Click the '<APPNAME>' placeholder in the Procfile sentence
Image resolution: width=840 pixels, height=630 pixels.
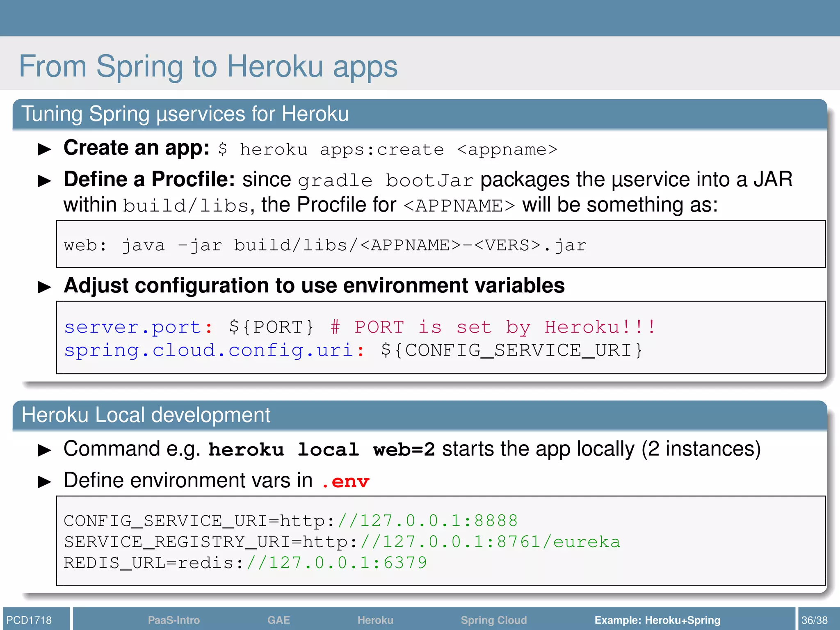(x=459, y=205)
